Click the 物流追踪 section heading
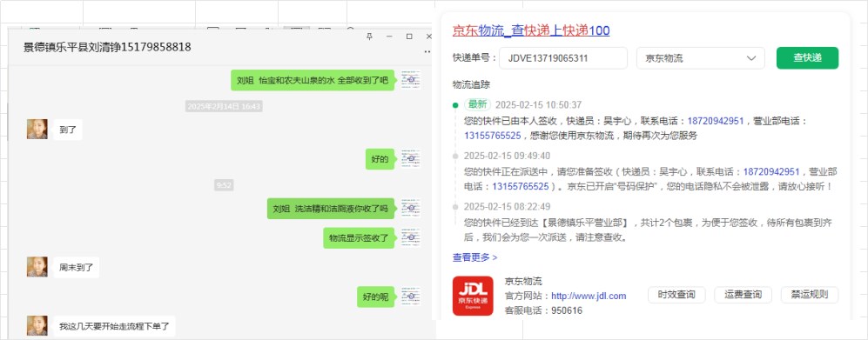The image size is (868, 340). tap(471, 84)
